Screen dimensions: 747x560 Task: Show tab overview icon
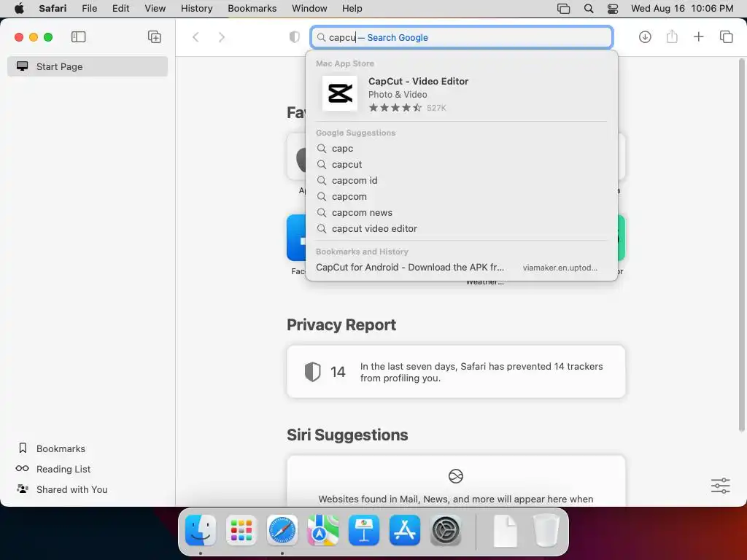tap(726, 36)
